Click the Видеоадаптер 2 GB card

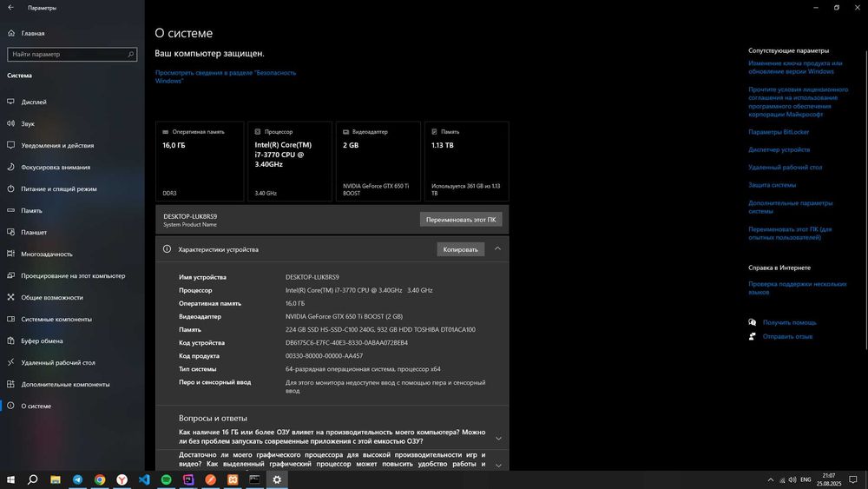[378, 162]
